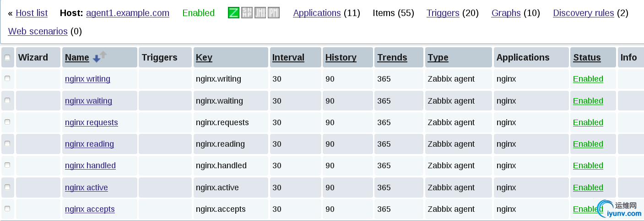Open the nginx active item
Screen dimensions: 644x221
pos(87,188)
